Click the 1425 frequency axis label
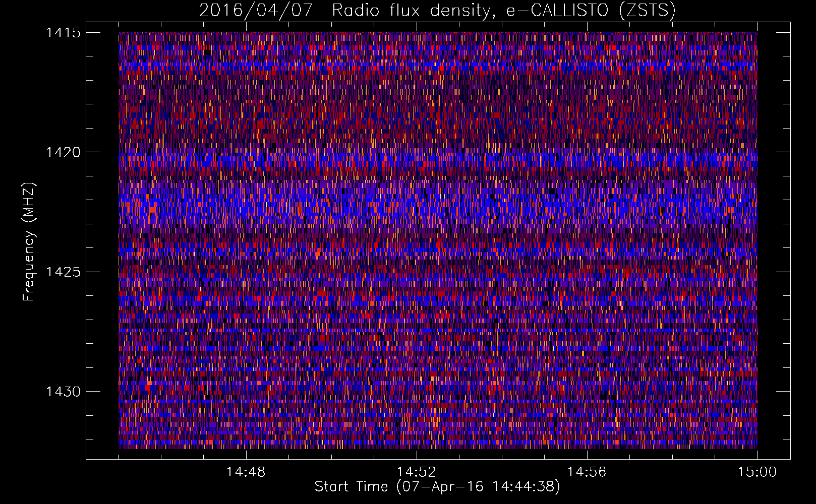The height and width of the screenshot is (504, 816). (x=63, y=272)
